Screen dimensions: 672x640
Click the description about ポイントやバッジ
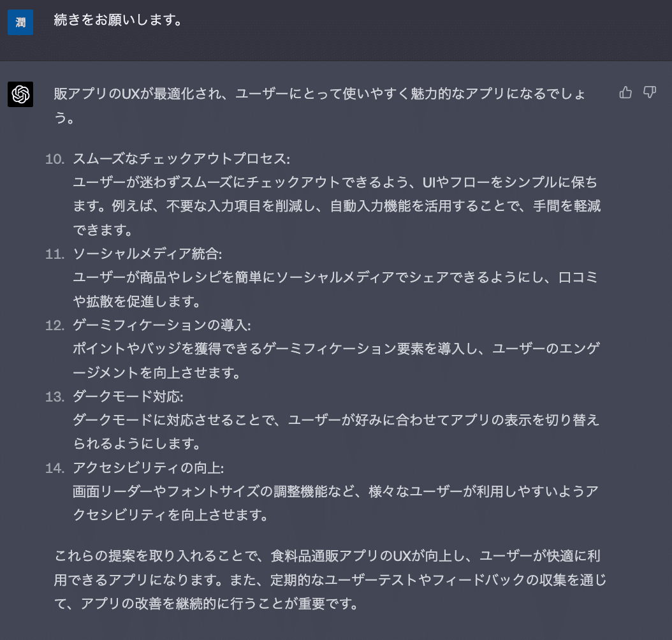336,349
